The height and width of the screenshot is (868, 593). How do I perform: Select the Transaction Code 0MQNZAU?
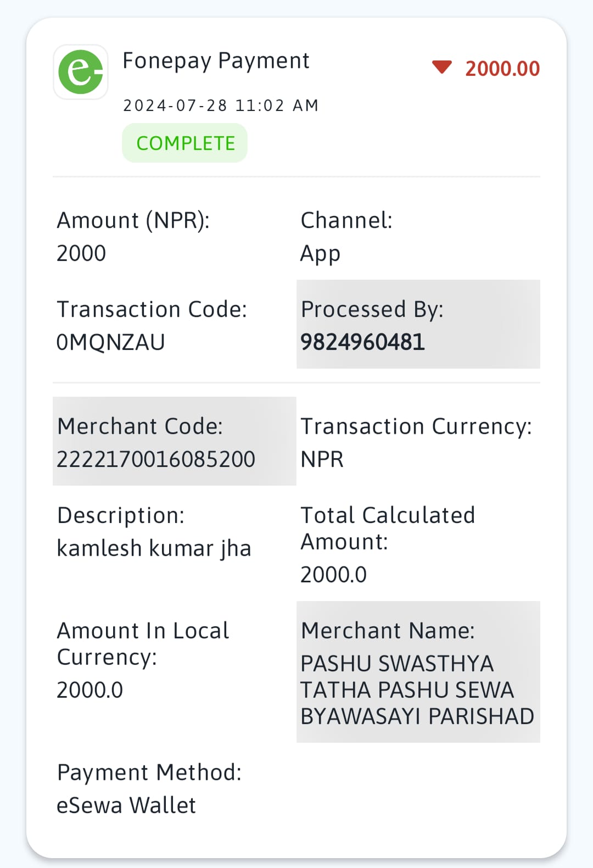110,342
